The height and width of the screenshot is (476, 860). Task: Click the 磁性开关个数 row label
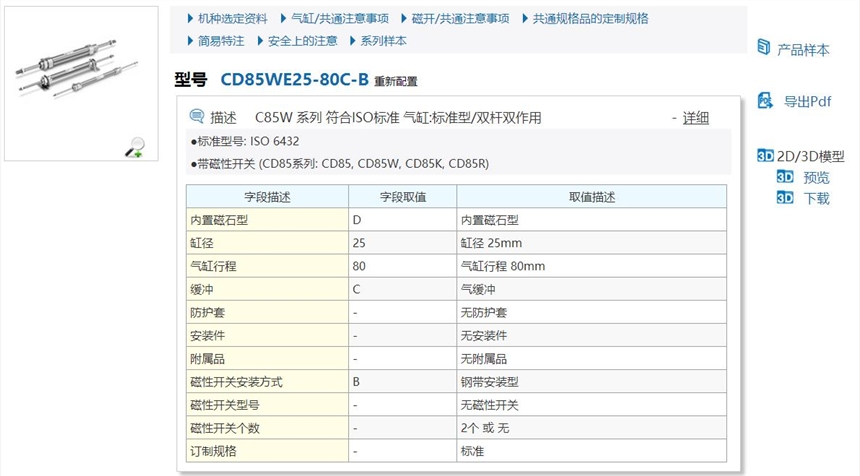pyautogui.click(x=267, y=428)
